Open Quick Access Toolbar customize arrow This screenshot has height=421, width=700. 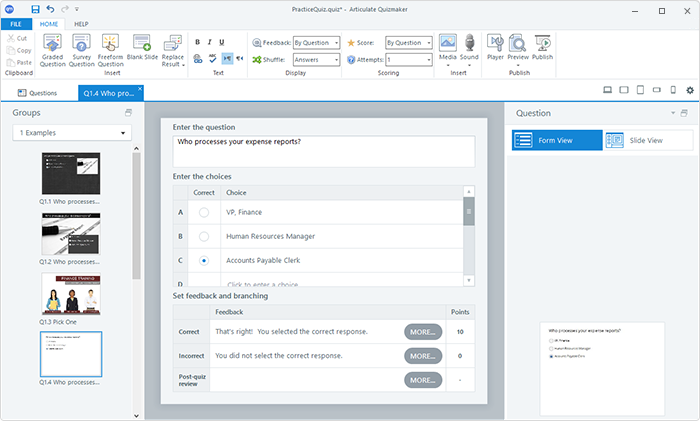77,9
